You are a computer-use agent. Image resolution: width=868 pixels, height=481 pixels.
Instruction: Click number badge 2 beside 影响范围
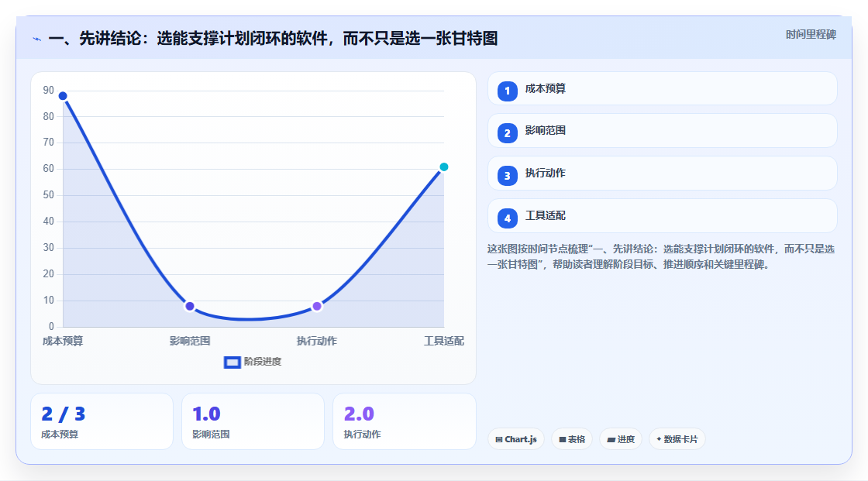tap(507, 133)
